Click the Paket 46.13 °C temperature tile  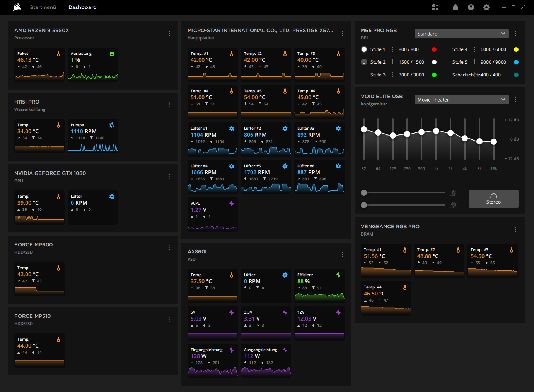click(x=39, y=64)
